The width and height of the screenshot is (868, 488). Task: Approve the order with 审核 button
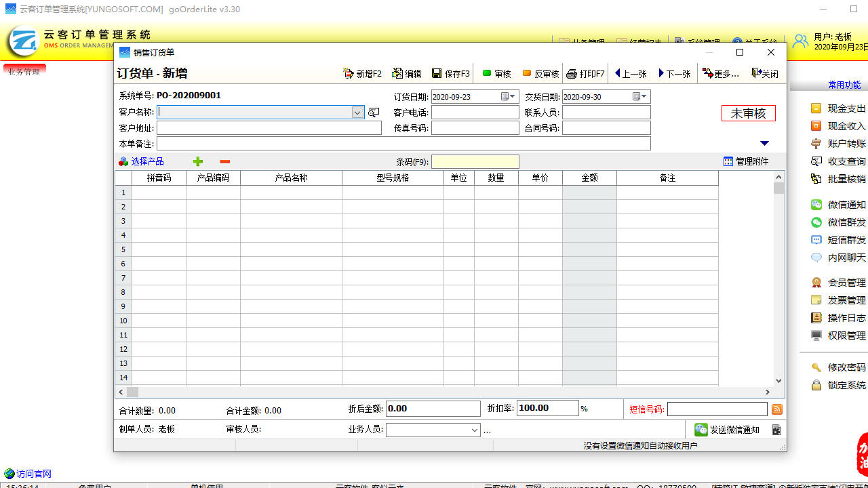pyautogui.click(x=497, y=74)
